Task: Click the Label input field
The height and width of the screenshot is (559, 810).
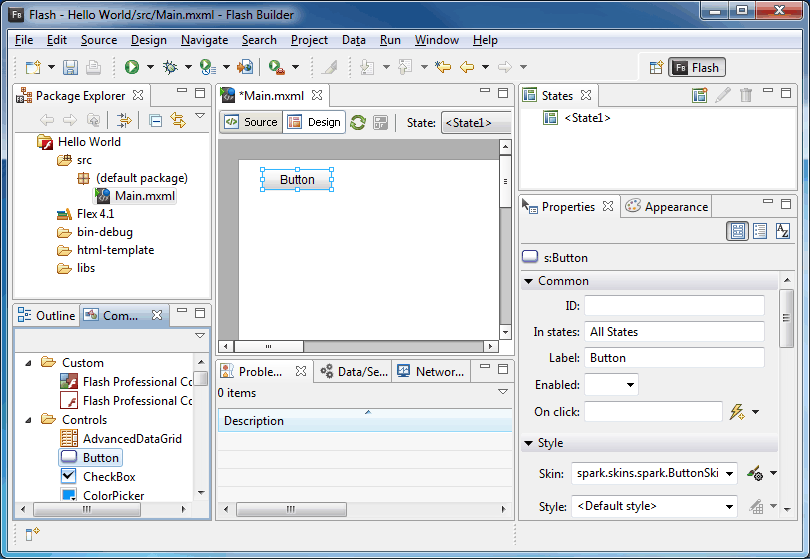Action: point(674,358)
